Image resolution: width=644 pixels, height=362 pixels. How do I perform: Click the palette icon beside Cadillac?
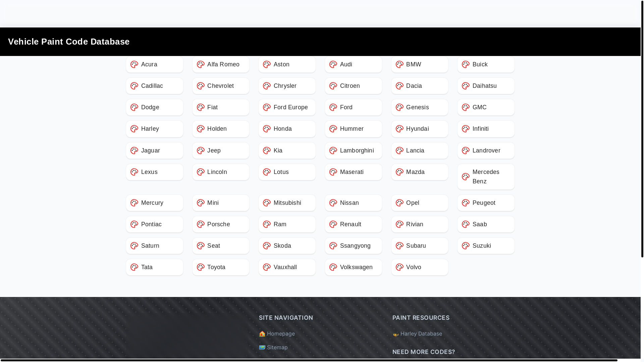(134, 86)
